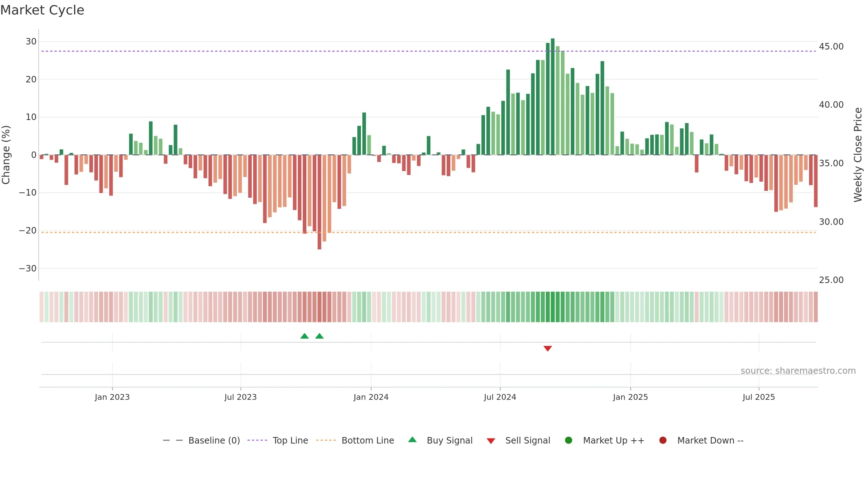Toggle the Top Line legend entry
This screenshot has width=868, height=488.
coord(278,440)
